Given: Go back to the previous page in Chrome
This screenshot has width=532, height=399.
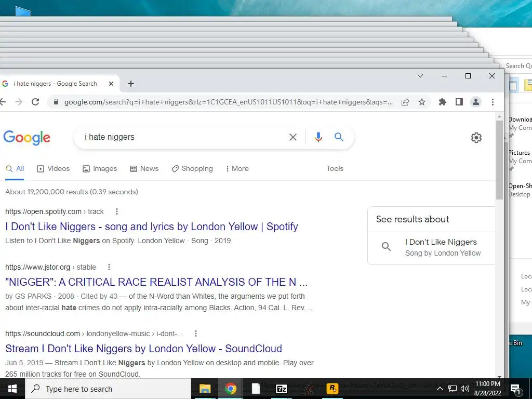Looking at the screenshot, I should (x=3, y=102).
